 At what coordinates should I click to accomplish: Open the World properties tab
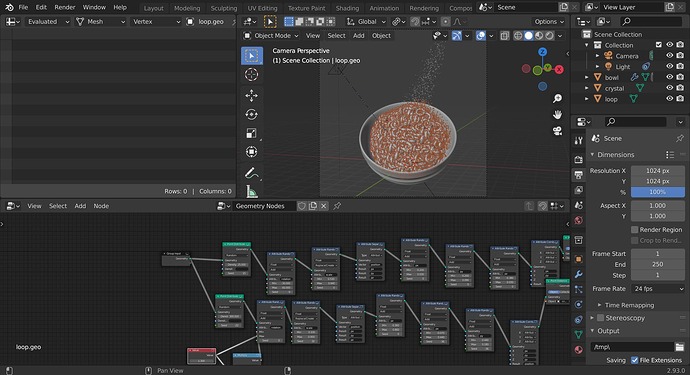point(579,220)
